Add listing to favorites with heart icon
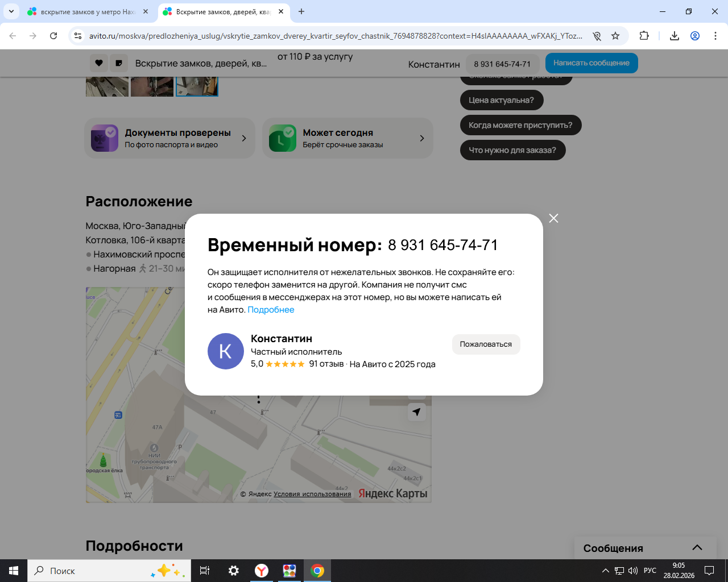728x582 pixels. click(99, 63)
